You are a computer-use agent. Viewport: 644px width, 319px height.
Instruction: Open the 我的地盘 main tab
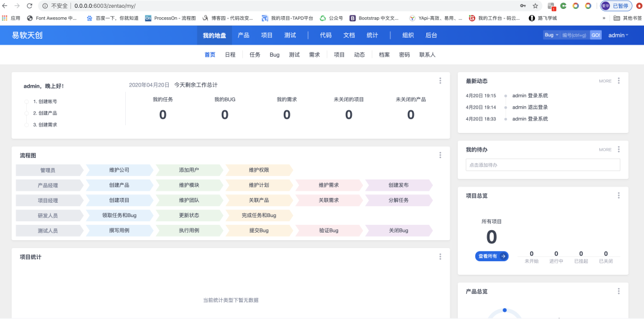pyautogui.click(x=215, y=35)
